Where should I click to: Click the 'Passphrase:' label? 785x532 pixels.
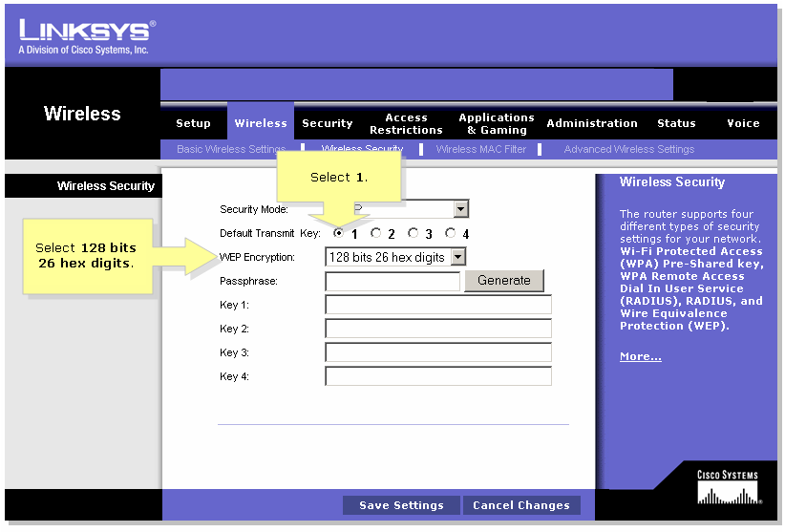(x=248, y=281)
